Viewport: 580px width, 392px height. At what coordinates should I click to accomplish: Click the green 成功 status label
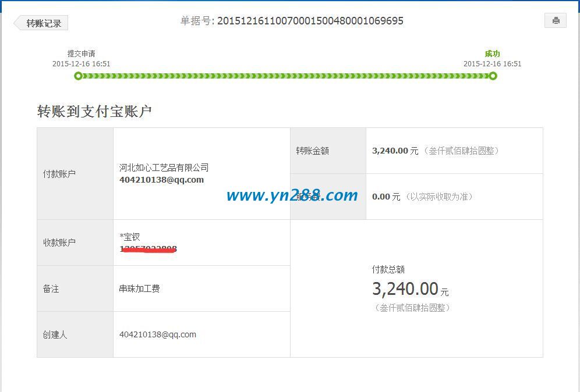pos(493,54)
